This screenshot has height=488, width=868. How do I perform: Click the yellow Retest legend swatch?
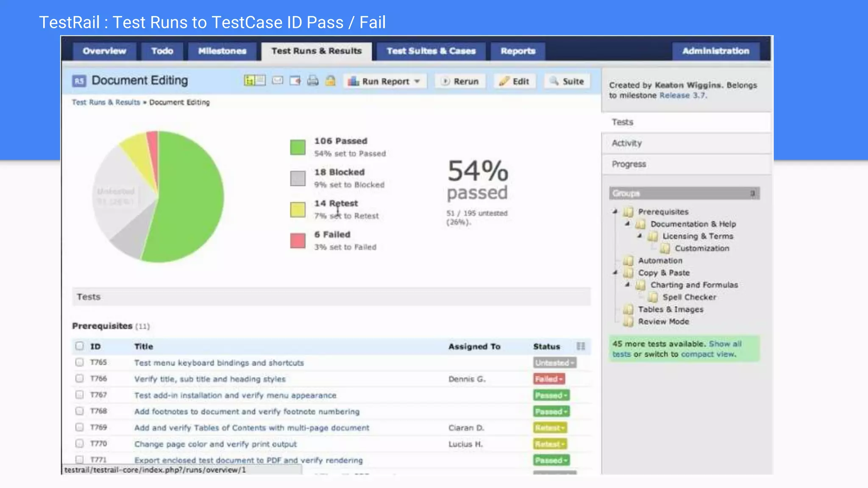click(x=298, y=210)
